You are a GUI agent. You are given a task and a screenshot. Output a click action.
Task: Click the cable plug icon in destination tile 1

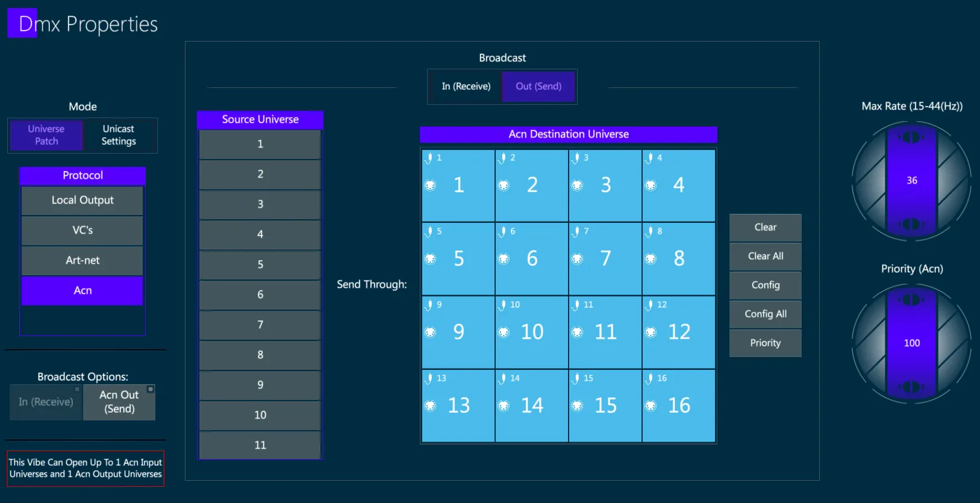[x=429, y=158]
